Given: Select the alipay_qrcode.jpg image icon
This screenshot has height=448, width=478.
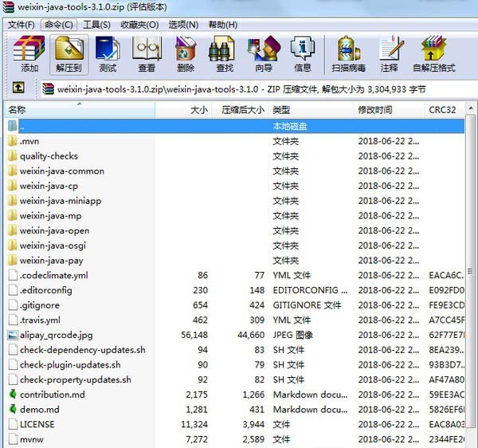Looking at the screenshot, I should pyautogui.click(x=13, y=335).
